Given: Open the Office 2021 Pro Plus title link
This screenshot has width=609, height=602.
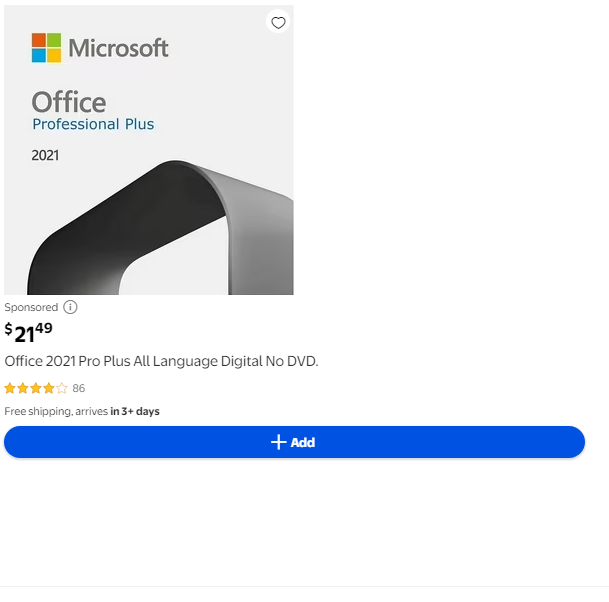Looking at the screenshot, I should pos(161,361).
